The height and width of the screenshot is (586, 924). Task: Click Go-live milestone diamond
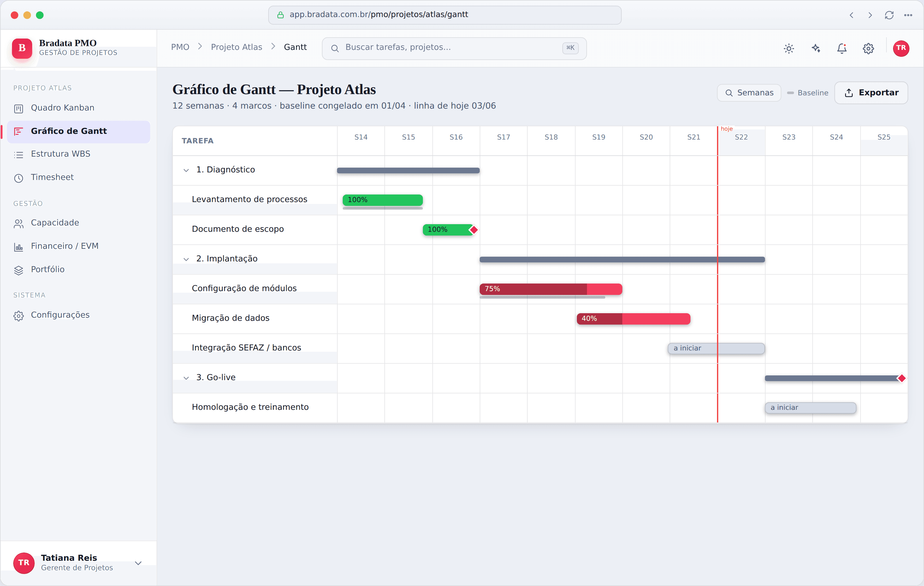pyautogui.click(x=901, y=378)
